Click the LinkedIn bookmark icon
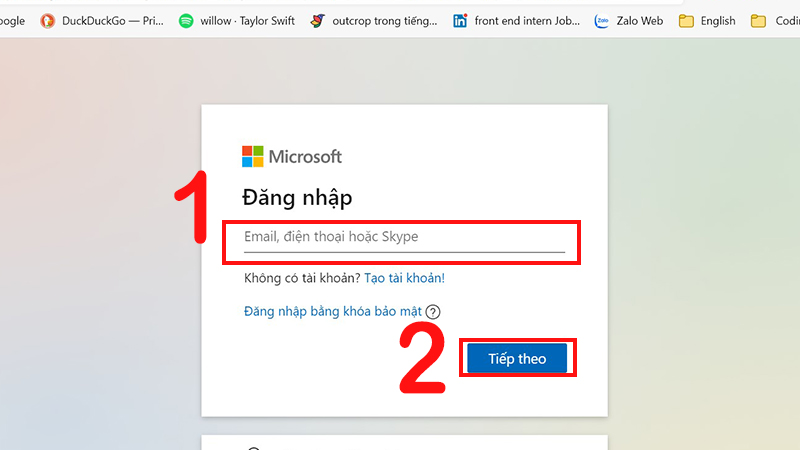 click(460, 20)
